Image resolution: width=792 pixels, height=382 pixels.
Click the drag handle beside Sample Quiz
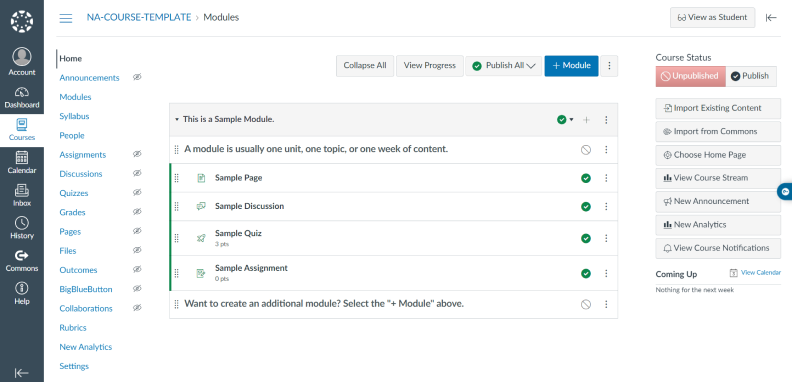(177, 238)
